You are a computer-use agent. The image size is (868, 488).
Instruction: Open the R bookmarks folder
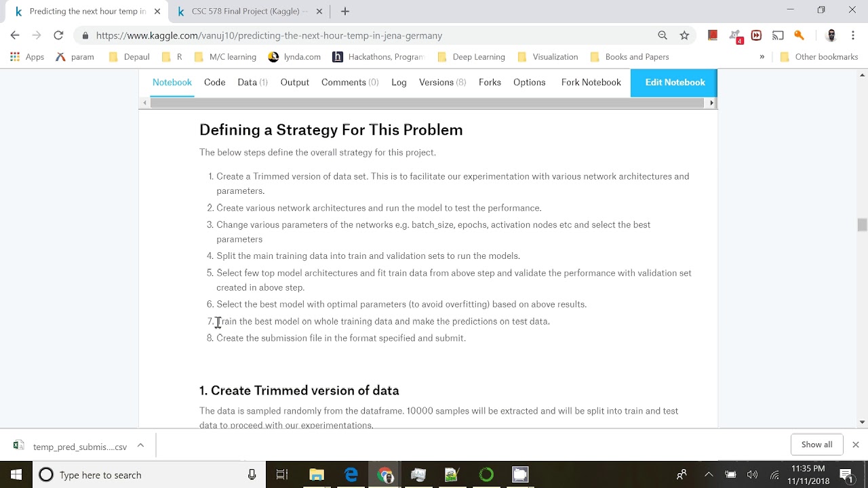pyautogui.click(x=172, y=57)
